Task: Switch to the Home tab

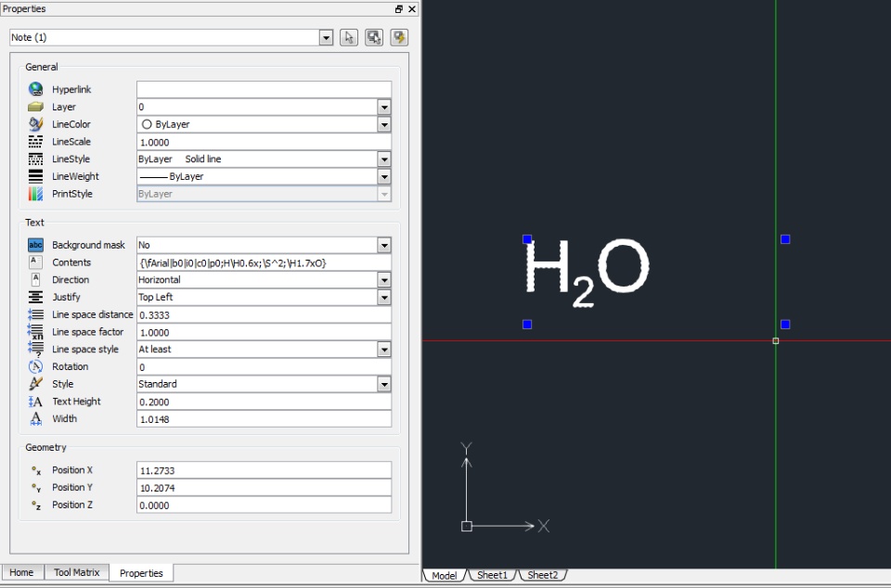Action: (x=21, y=572)
